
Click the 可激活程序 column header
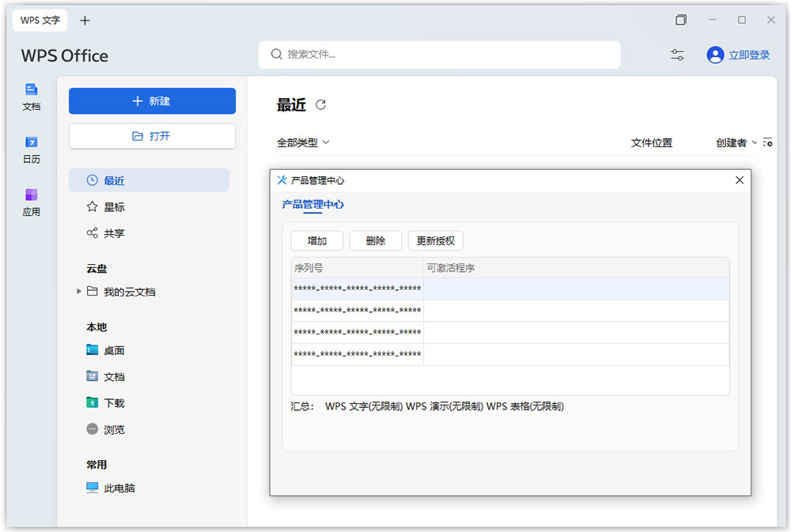coord(576,268)
